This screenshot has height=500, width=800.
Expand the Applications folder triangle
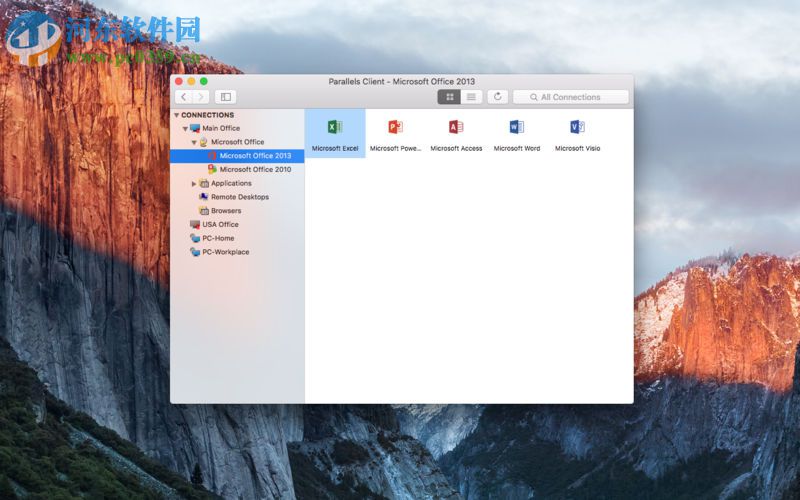pos(194,183)
